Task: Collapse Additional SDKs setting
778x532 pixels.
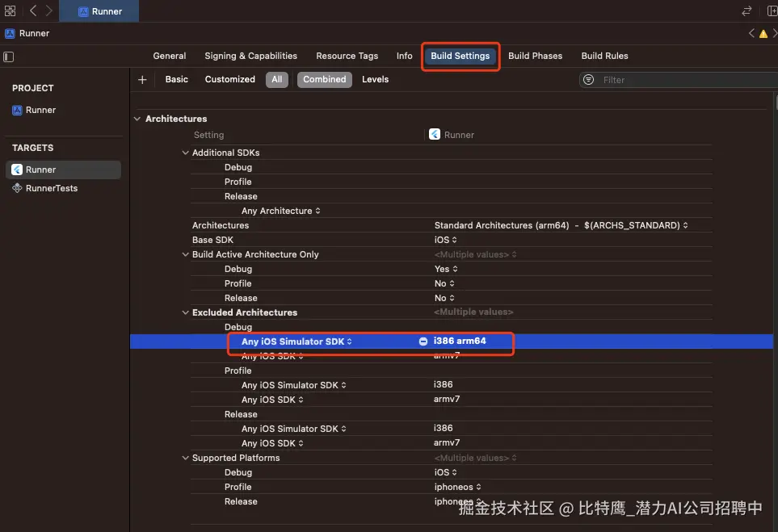Action: point(185,153)
